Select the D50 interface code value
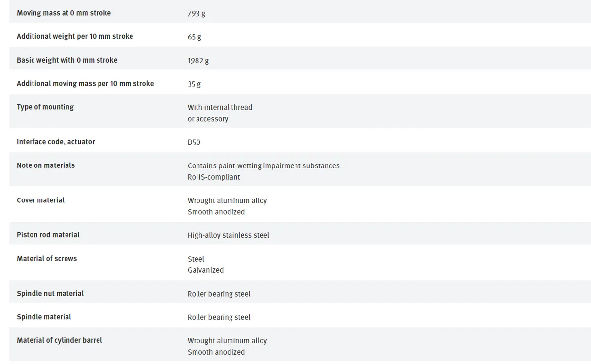Image resolution: width=591 pixels, height=364 pixels. pos(194,142)
